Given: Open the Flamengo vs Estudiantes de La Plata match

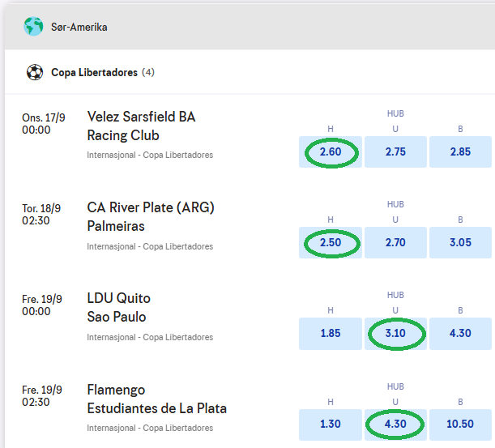Looking at the screenshot, I should click(156, 399).
